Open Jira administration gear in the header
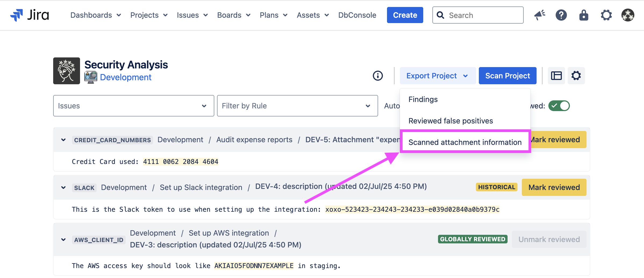 coord(606,15)
